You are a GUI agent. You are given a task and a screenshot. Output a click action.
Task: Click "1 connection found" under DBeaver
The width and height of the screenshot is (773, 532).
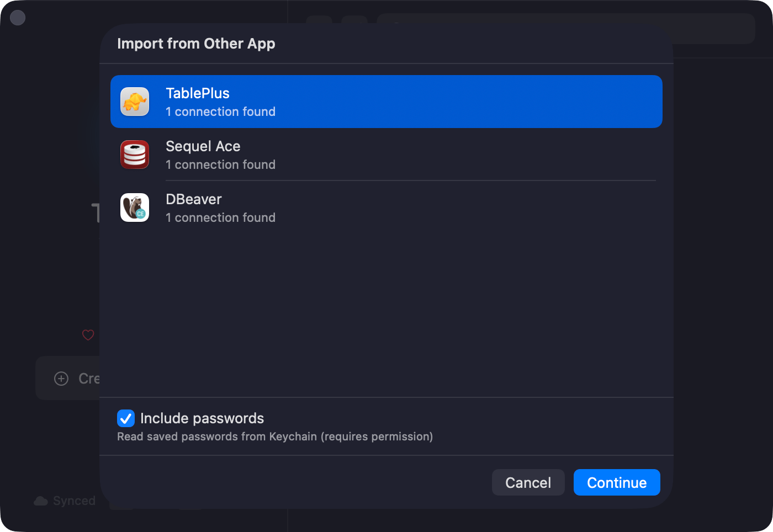[221, 217]
